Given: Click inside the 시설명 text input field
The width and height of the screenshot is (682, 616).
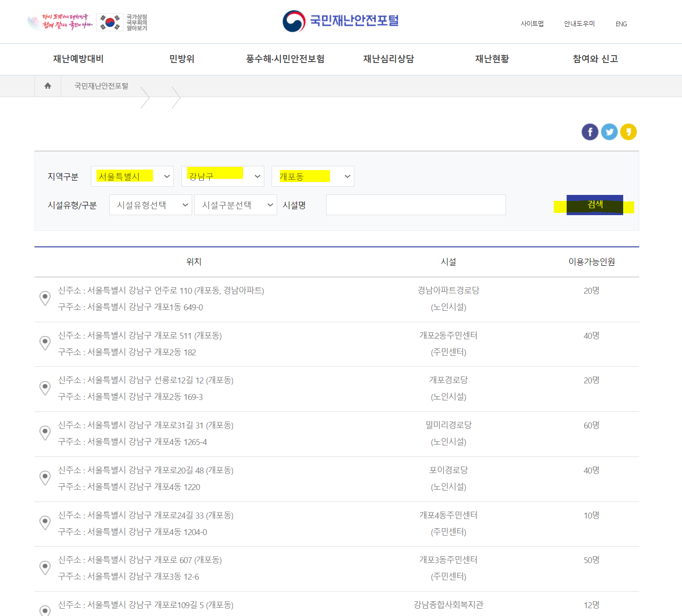Looking at the screenshot, I should 415,205.
